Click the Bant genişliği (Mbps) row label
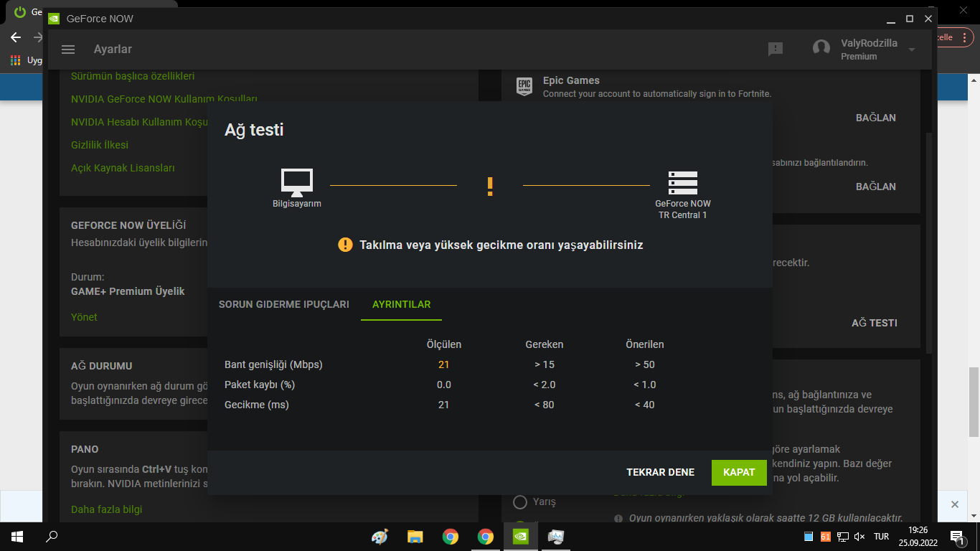Image resolution: width=980 pixels, height=551 pixels. [x=273, y=364]
